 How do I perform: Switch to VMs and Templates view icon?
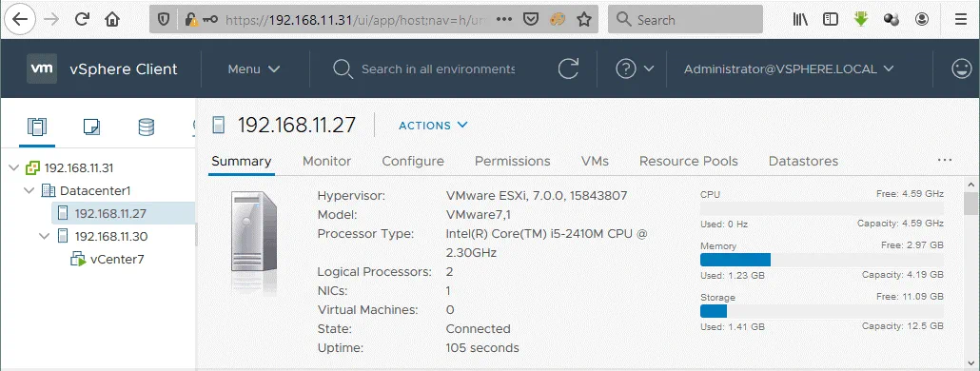coord(91,127)
